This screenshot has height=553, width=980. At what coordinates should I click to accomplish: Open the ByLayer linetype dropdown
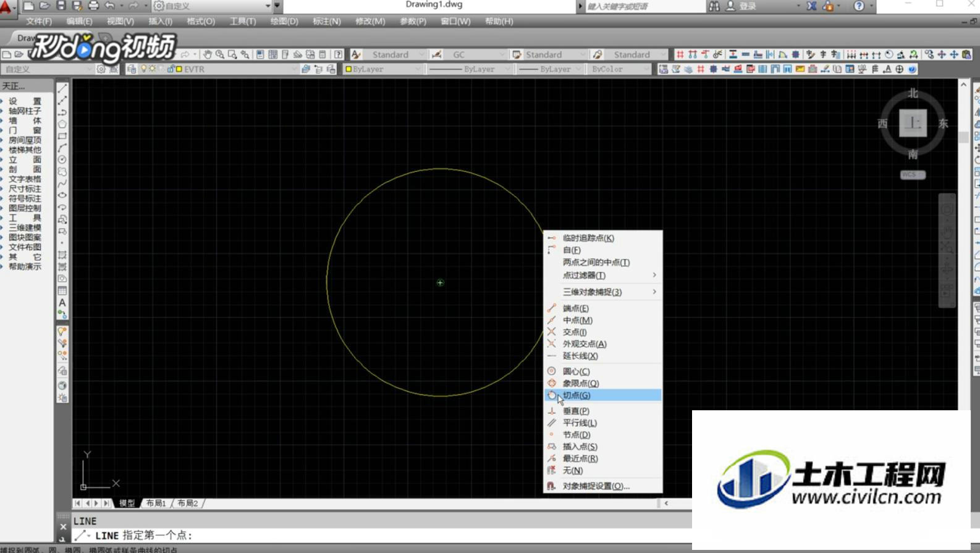[470, 69]
